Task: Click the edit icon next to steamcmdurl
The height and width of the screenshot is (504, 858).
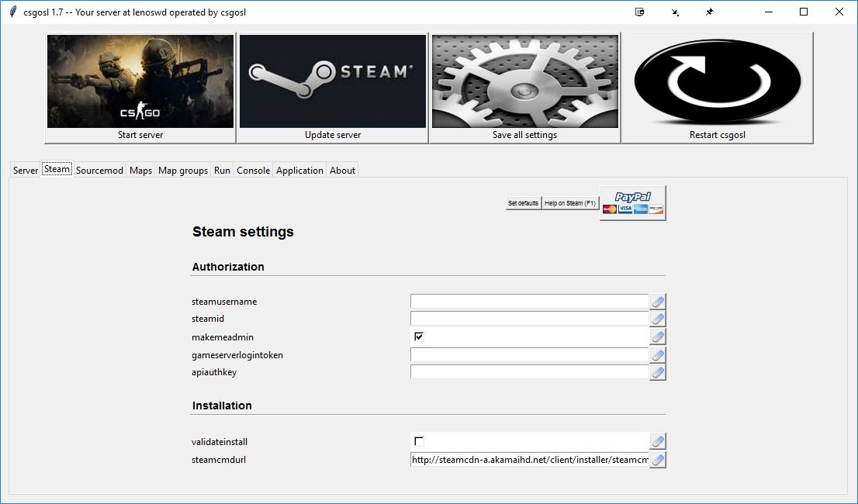Action: [658, 460]
